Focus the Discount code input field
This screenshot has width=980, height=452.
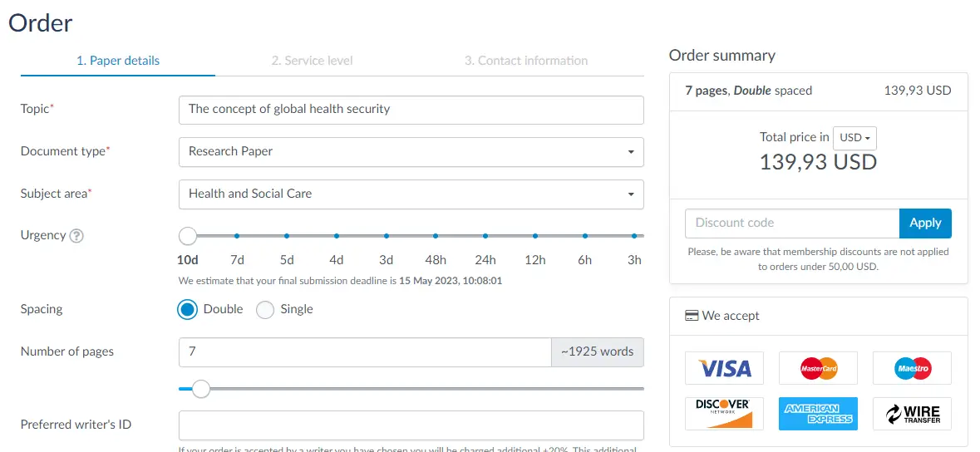coord(792,224)
